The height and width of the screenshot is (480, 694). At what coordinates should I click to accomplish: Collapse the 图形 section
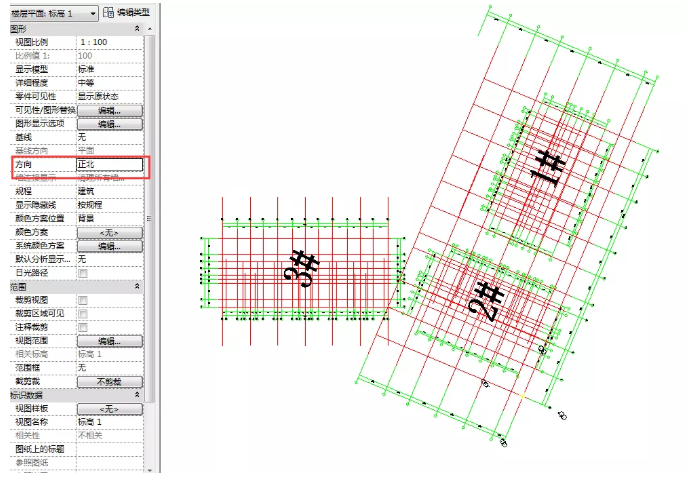pyautogui.click(x=137, y=28)
